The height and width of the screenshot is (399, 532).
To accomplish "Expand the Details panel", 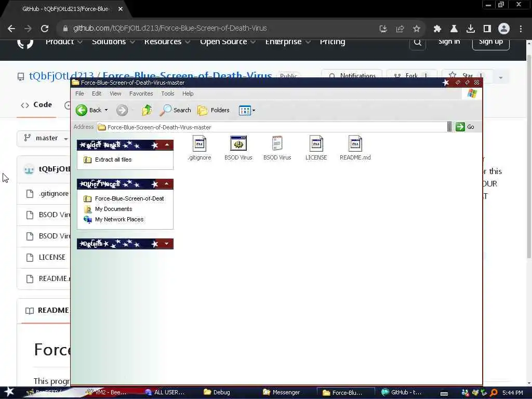I will click(x=167, y=244).
